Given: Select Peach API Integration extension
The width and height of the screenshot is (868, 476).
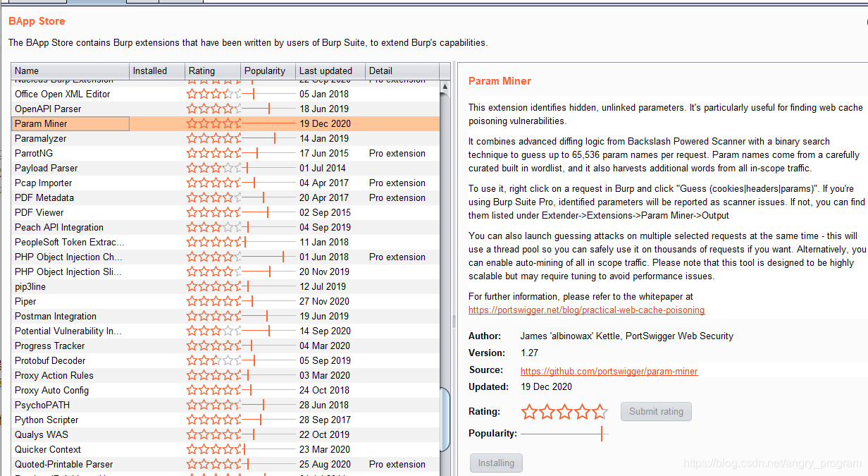Looking at the screenshot, I should tap(225, 227).
